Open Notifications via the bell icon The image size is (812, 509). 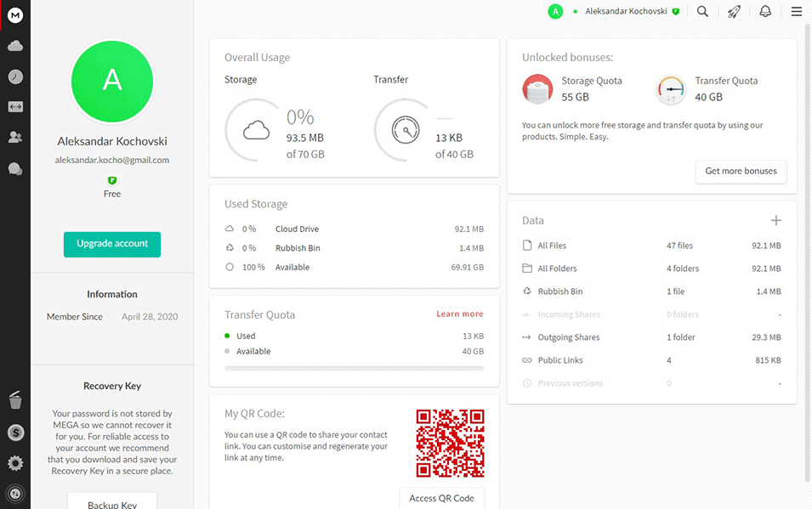(764, 11)
